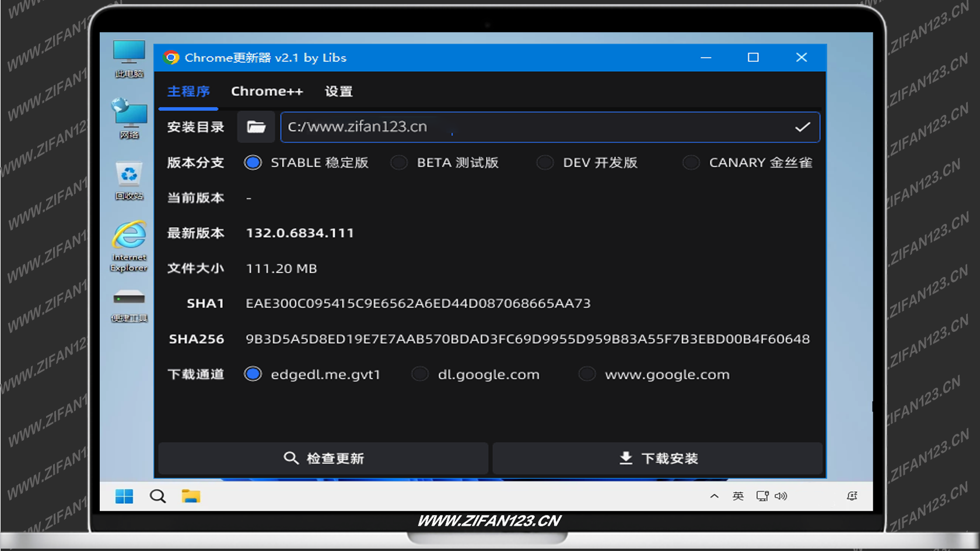Click 下载安装 button
The width and height of the screenshot is (980, 551).
pos(657,458)
